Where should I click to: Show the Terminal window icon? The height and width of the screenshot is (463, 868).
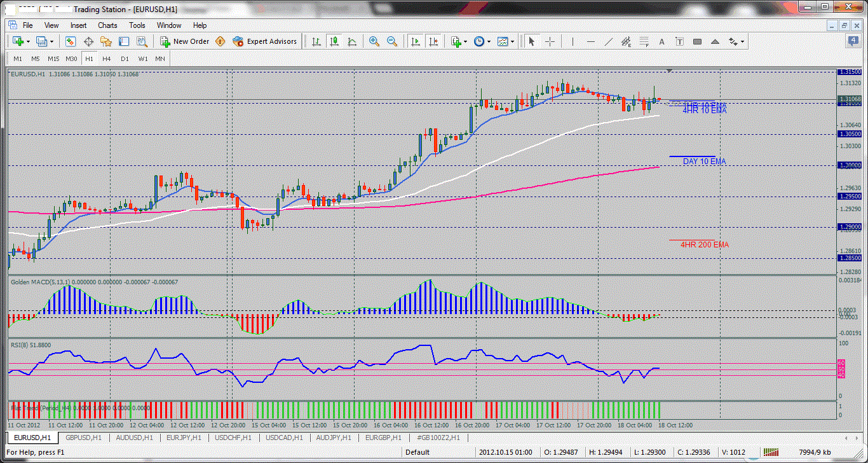click(x=124, y=41)
